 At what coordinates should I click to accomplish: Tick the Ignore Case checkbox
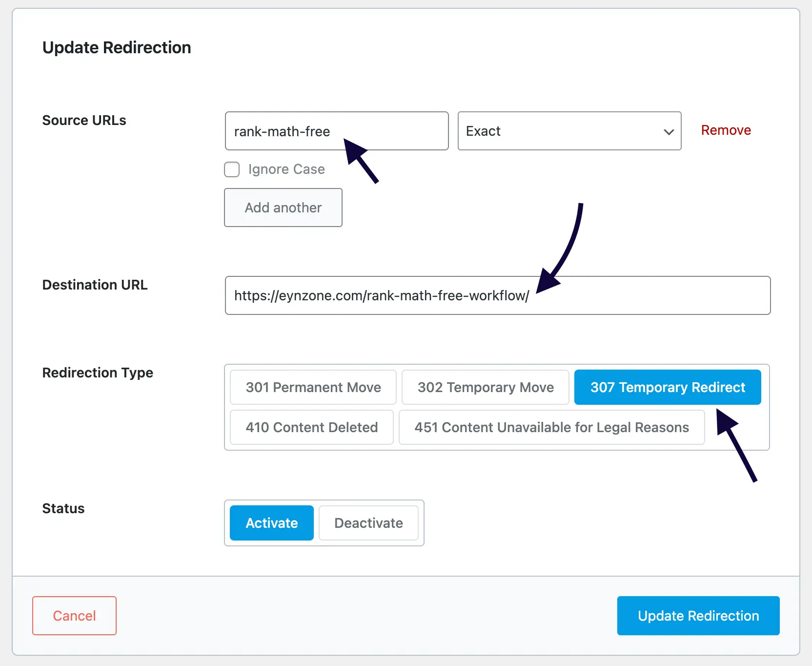click(x=232, y=169)
